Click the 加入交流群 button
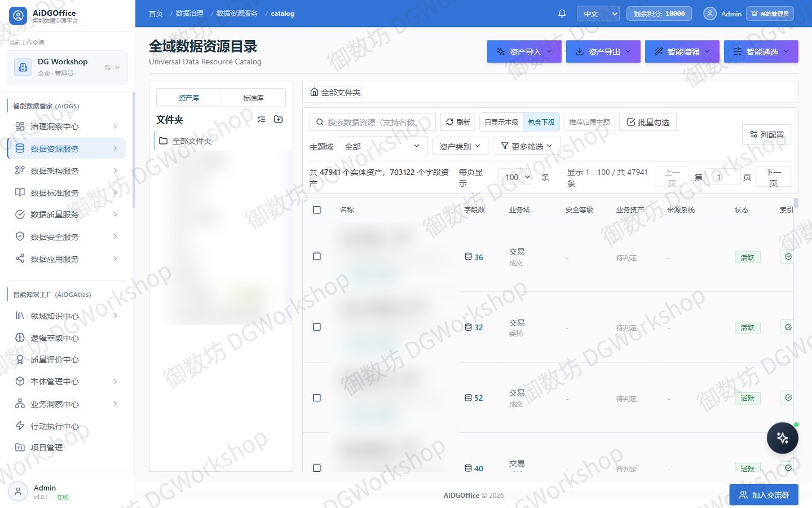 764,495
